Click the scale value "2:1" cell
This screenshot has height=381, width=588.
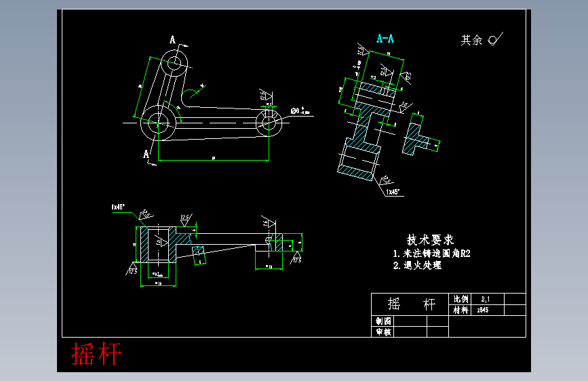click(x=488, y=299)
